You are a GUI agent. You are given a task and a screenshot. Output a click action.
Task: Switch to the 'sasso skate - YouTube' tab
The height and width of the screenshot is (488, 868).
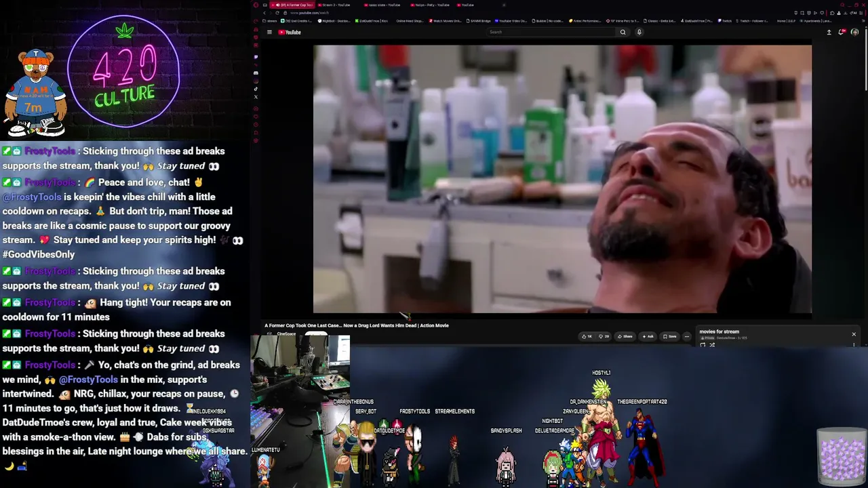tap(384, 5)
